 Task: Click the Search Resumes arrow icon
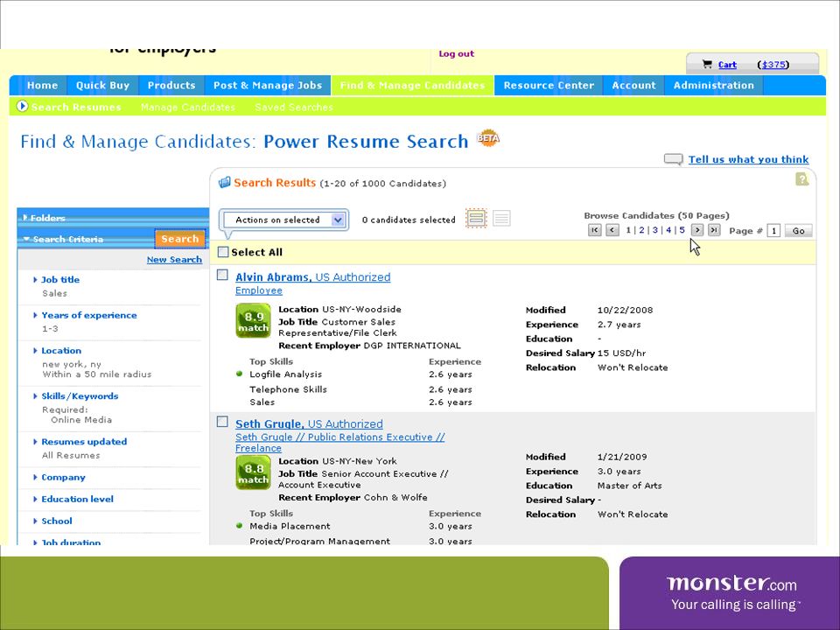tap(22, 106)
